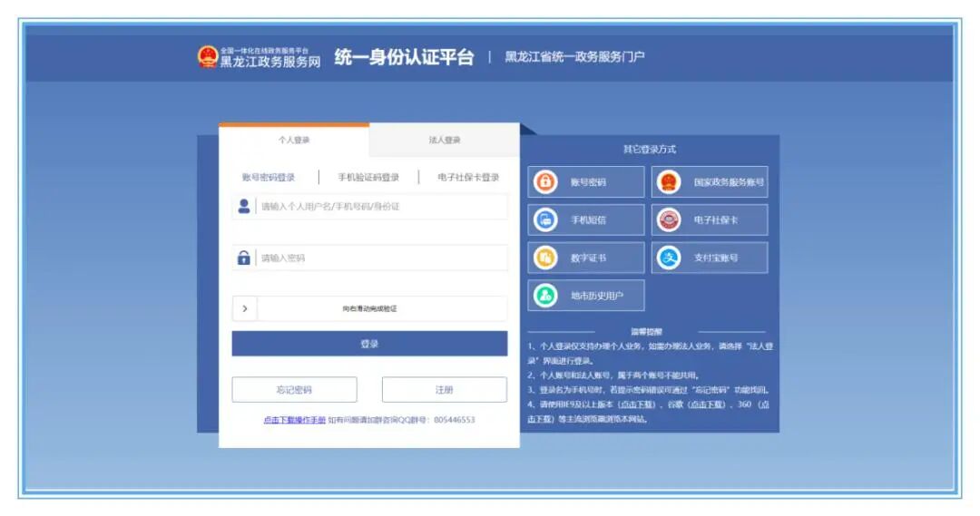The width and height of the screenshot is (980, 516).
Task: Open the 忘记密码 button
Action: [x=294, y=390]
